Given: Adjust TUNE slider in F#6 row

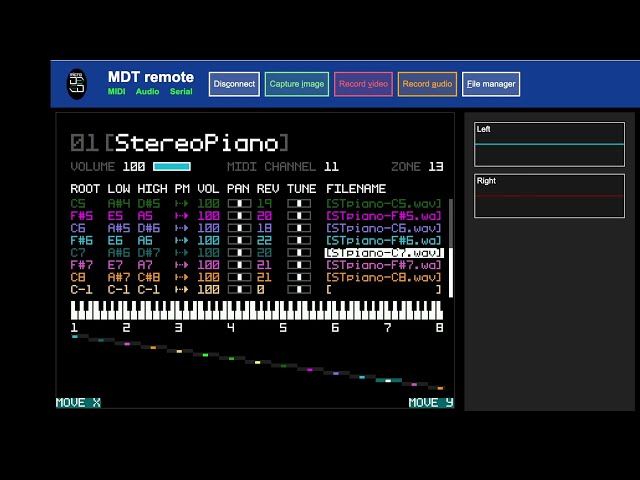Looking at the screenshot, I should point(299,240).
